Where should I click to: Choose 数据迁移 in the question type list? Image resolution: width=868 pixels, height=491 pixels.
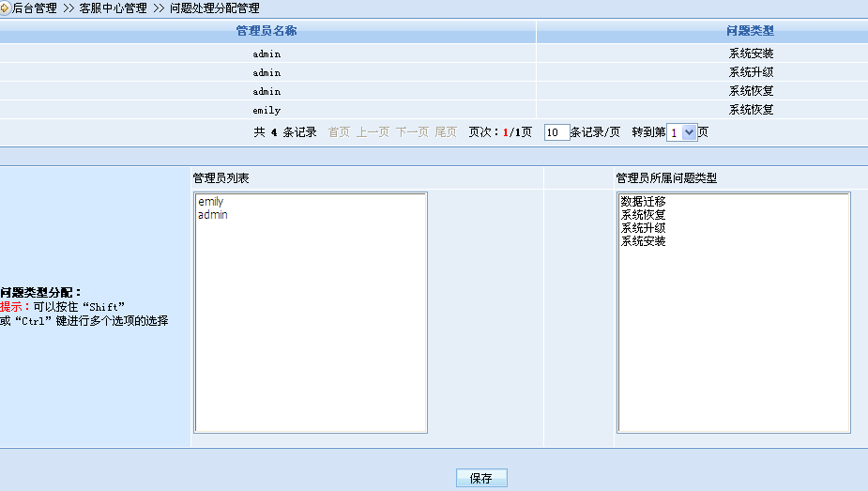643,202
